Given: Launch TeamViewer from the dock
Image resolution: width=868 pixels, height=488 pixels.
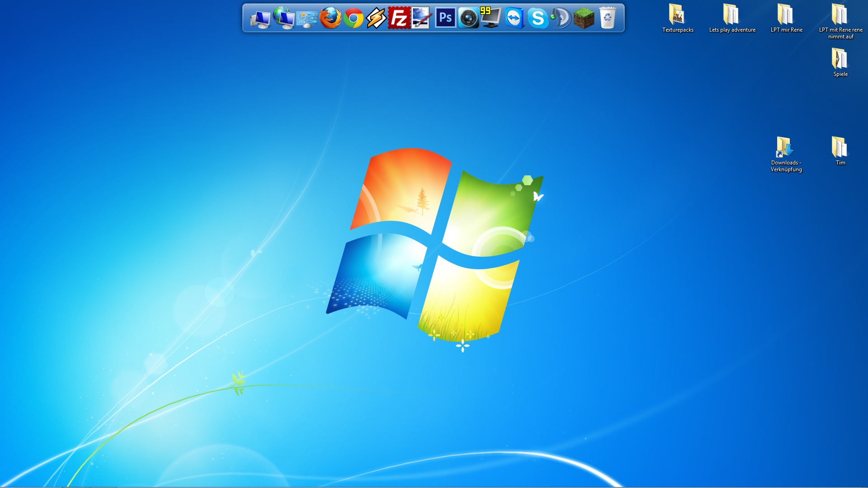Looking at the screenshot, I should click(514, 18).
